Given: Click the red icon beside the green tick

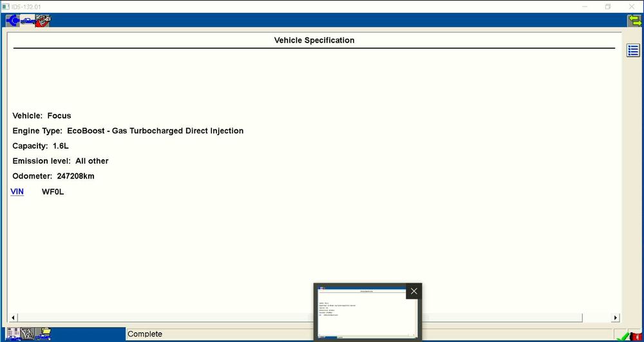Looking at the screenshot, I should (x=636, y=336).
